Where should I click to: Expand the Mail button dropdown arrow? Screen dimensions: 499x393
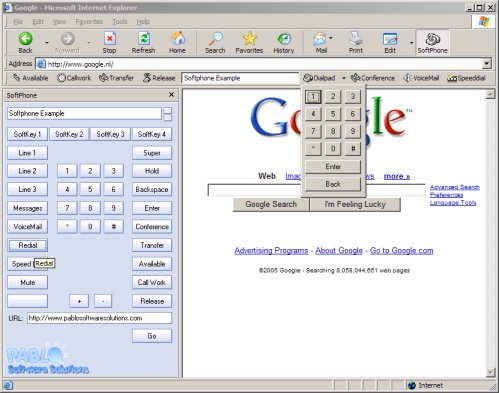point(331,38)
